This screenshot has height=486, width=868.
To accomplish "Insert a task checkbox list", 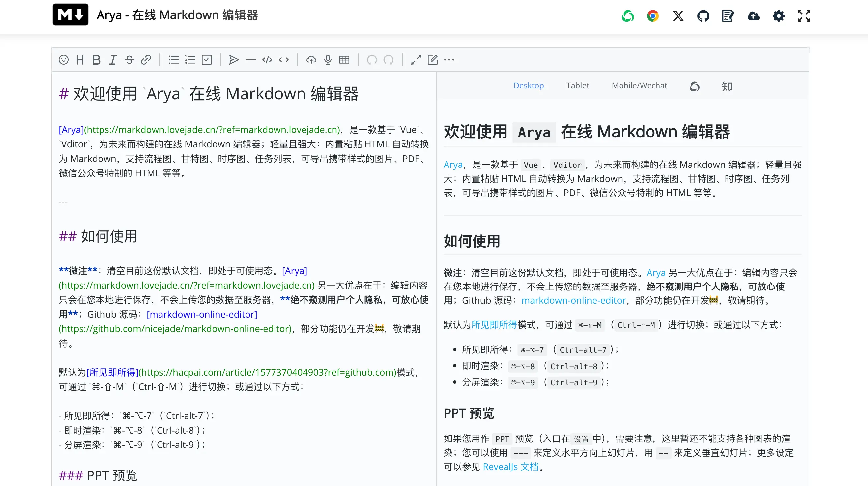I will tap(207, 60).
